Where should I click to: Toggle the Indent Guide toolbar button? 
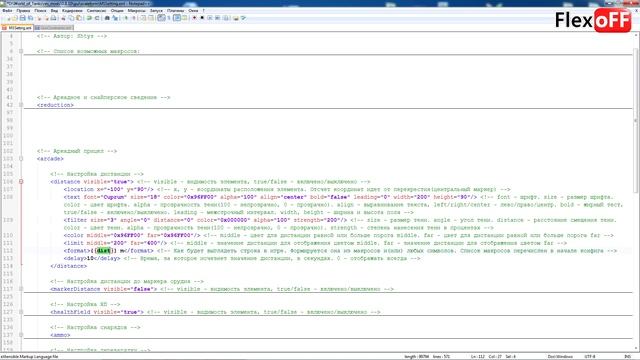click(x=177, y=18)
